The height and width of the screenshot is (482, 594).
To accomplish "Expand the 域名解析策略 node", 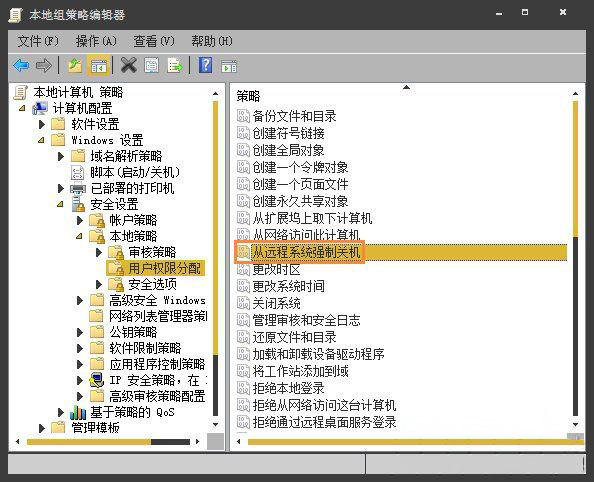I will (61, 156).
